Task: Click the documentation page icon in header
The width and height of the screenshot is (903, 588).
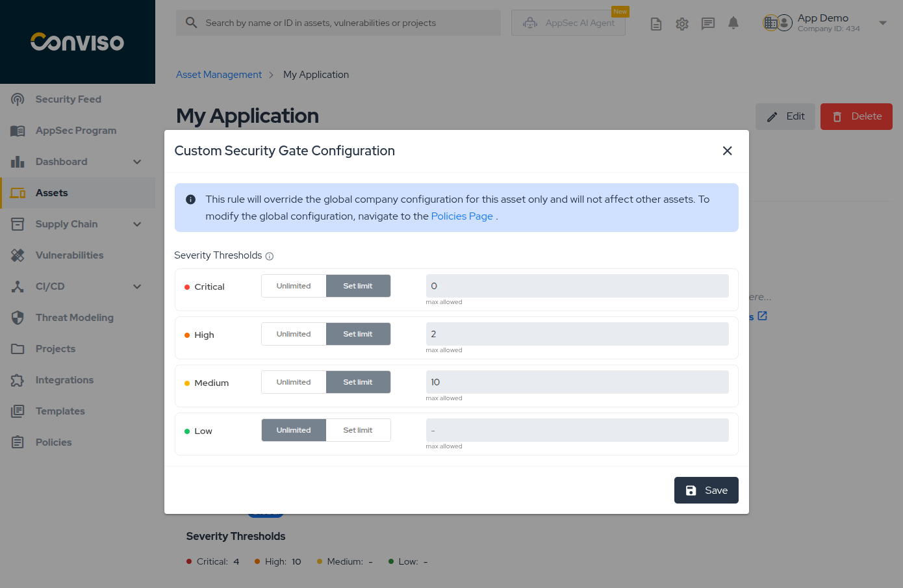Action: [656, 24]
